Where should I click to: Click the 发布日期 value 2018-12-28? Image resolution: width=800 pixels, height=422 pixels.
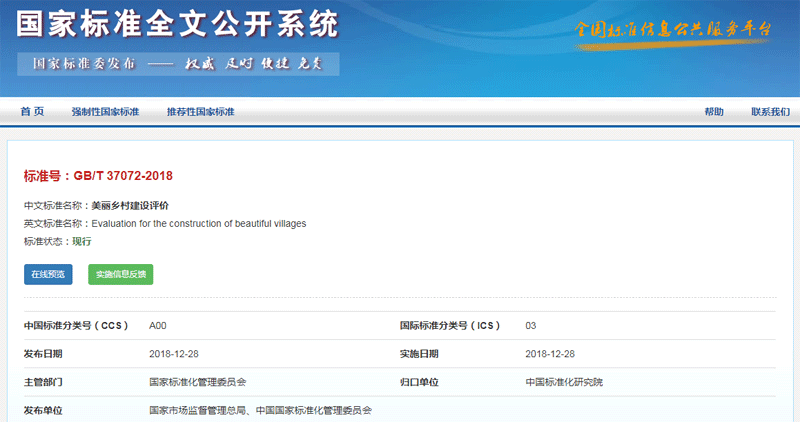click(174, 354)
